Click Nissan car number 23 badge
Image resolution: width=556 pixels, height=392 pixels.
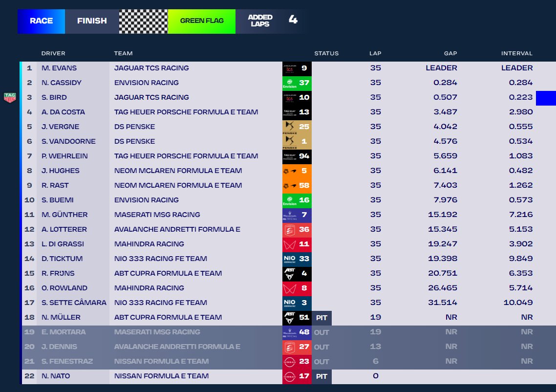pyautogui.click(x=297, y=362)
